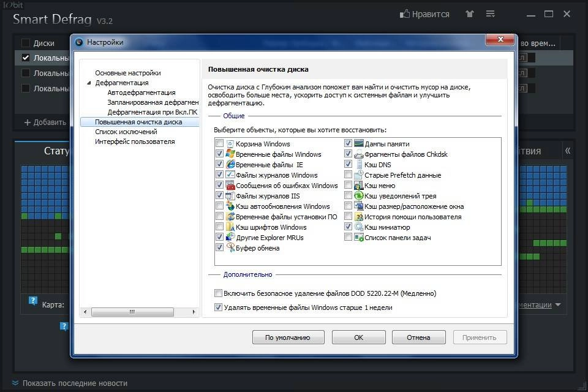Open Список исключений settings page
Image resolution: width=588 pixels, height=392 pixels.
pos(126,132)
